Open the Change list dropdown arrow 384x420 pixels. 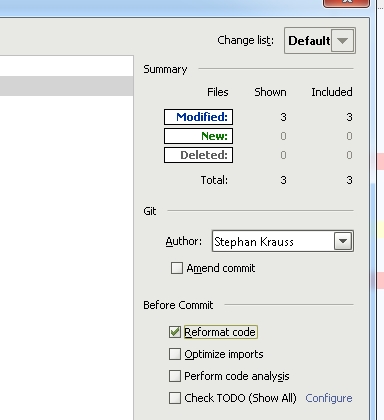click(x=342, y=41)
